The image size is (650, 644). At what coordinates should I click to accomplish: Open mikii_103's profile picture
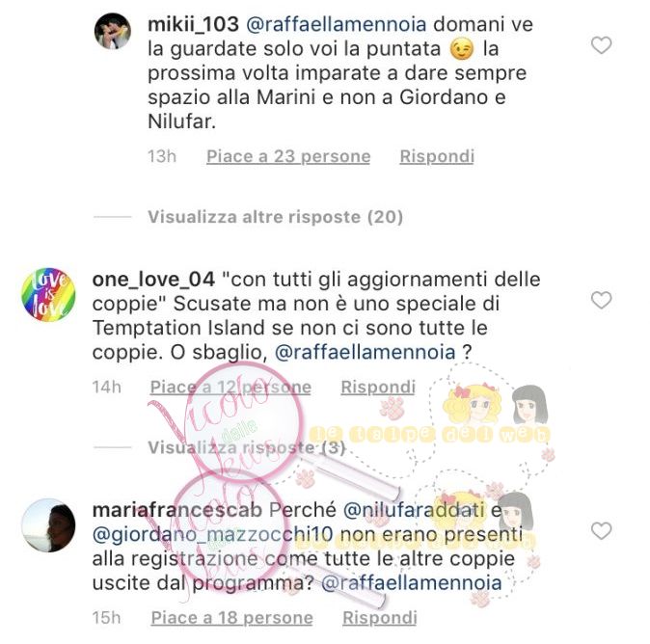tap(113, 31)
